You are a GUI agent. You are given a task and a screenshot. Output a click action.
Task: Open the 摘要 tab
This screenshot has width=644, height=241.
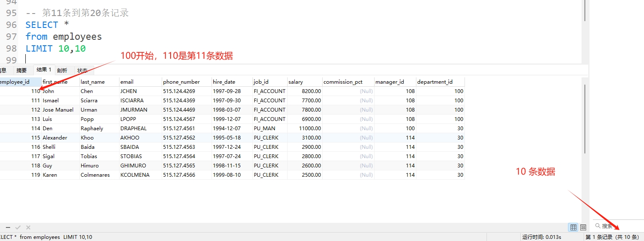coord(22,71)
